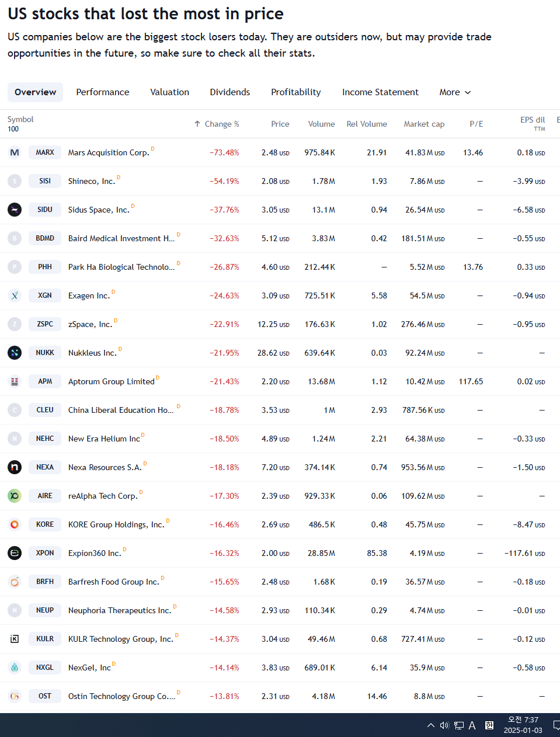
Task: Click the taskbar input mode A indicator
Action: coord(472,725)
